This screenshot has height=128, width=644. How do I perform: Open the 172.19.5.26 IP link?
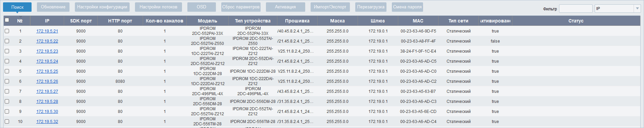tap(47, 81)
